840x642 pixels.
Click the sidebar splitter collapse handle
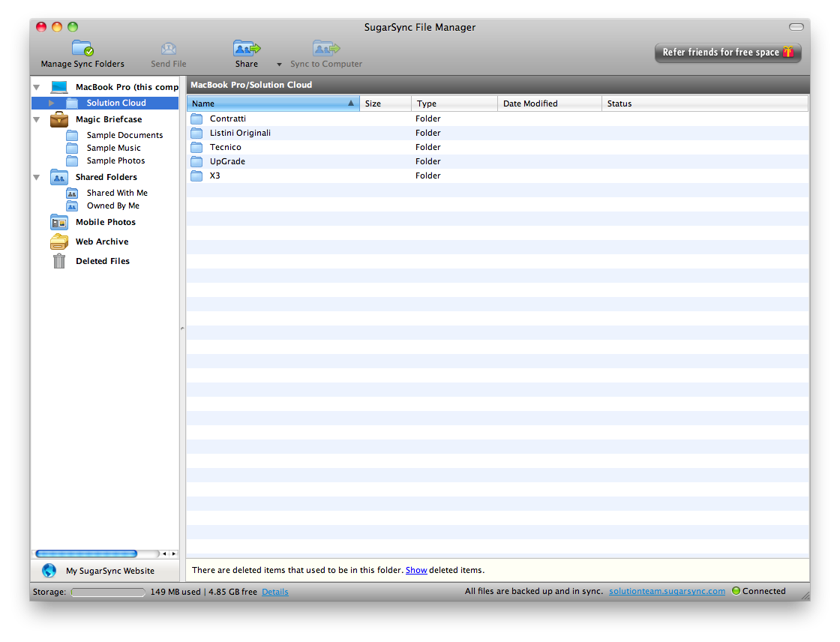coord(182,328)
